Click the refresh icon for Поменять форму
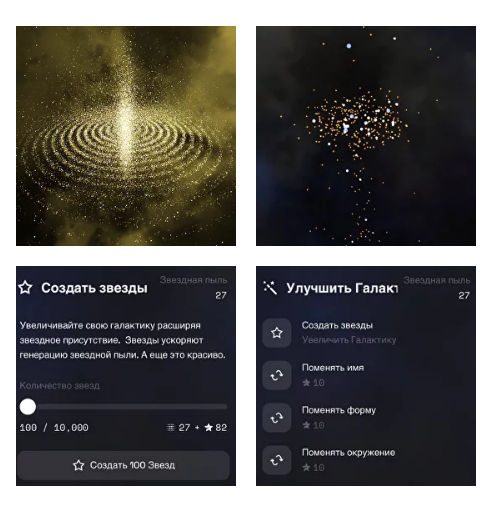496x512 pixels. tap(277, 418)
